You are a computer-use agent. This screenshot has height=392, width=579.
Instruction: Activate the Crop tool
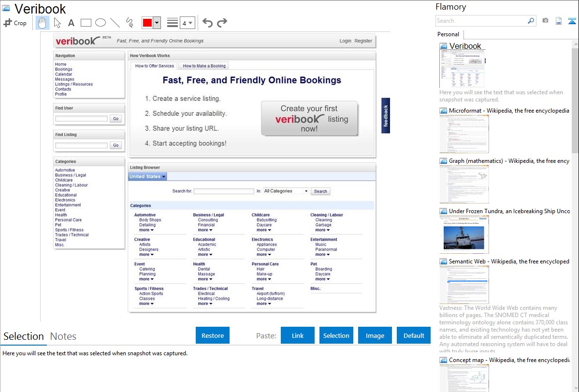15,23
